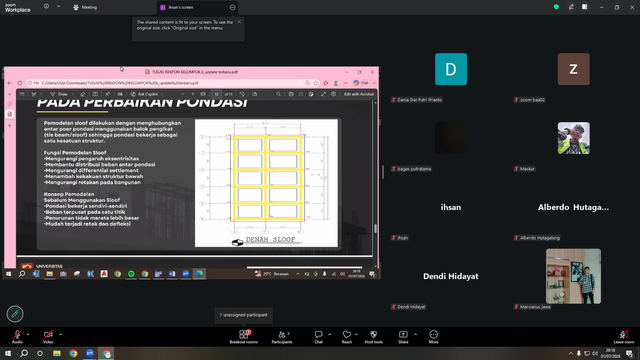Click the page number field showing 12

coord(217,94)
